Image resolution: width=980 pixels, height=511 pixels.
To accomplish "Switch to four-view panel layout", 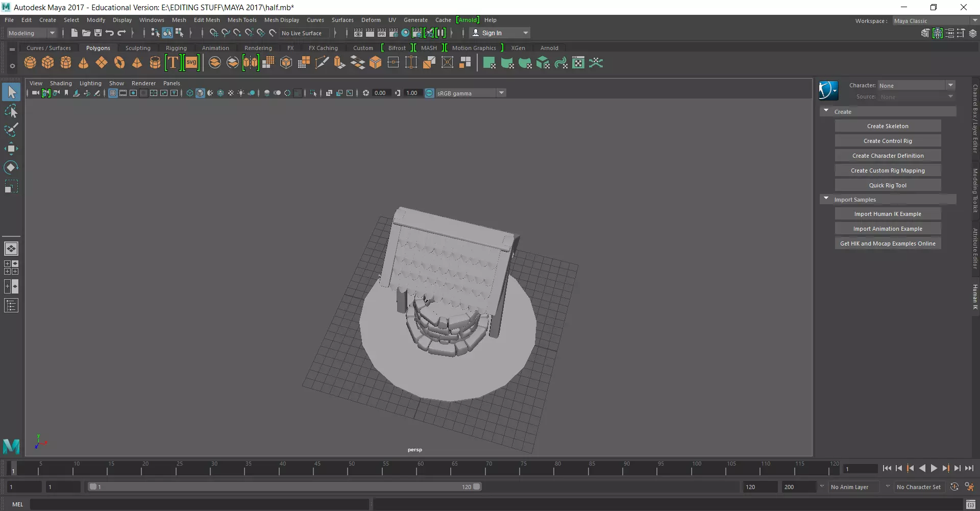I will 11,267.
